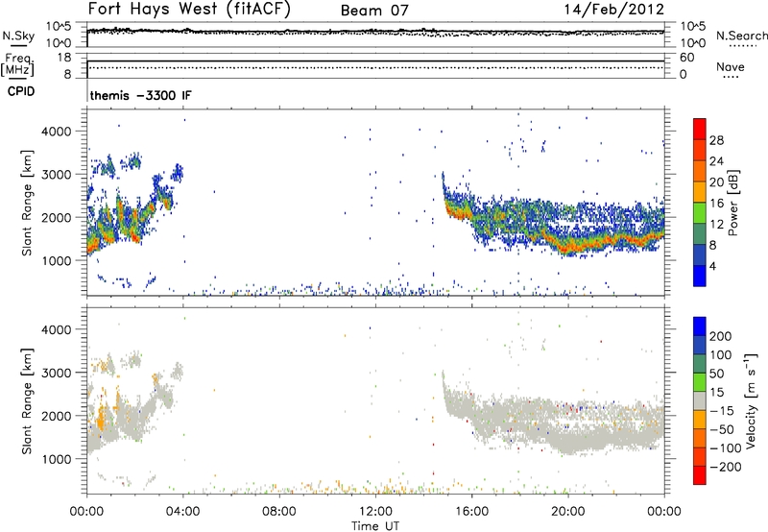768x532 pixels.
Task: Click the '08:00' time tick label
Action: pos(279,512)
